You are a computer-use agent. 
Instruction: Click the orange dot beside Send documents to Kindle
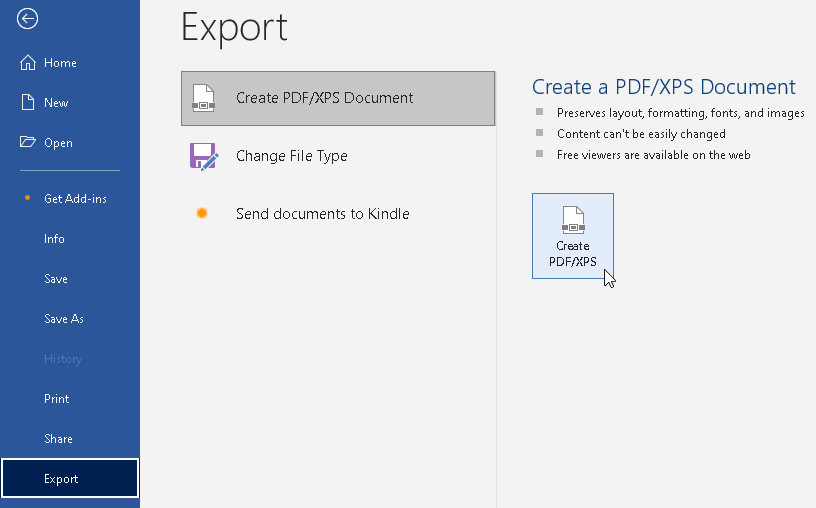(202, 214)
